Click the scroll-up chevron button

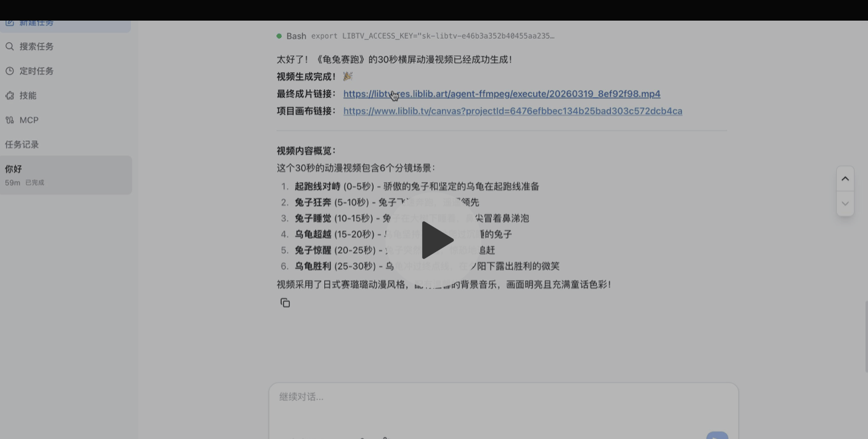845,178
